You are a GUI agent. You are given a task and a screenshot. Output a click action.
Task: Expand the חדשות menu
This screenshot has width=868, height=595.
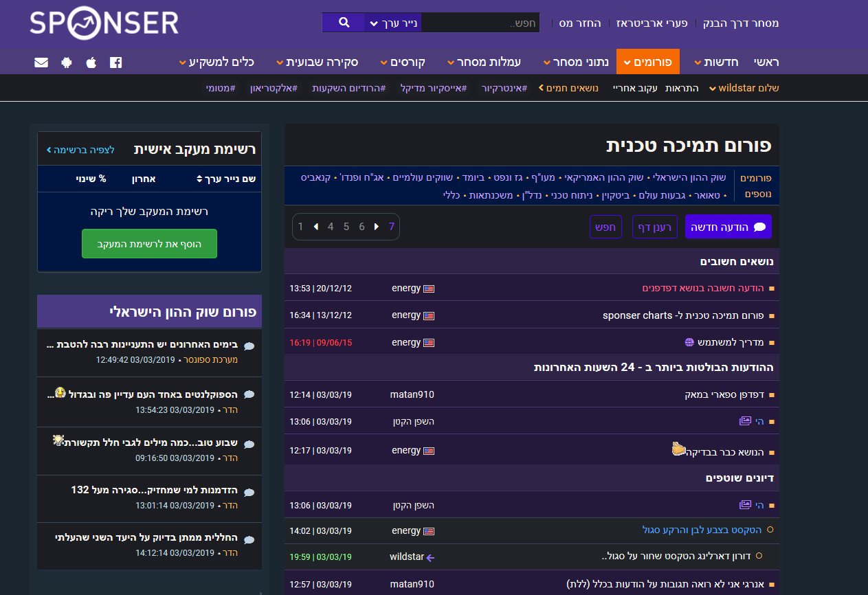tap(717, 62)
